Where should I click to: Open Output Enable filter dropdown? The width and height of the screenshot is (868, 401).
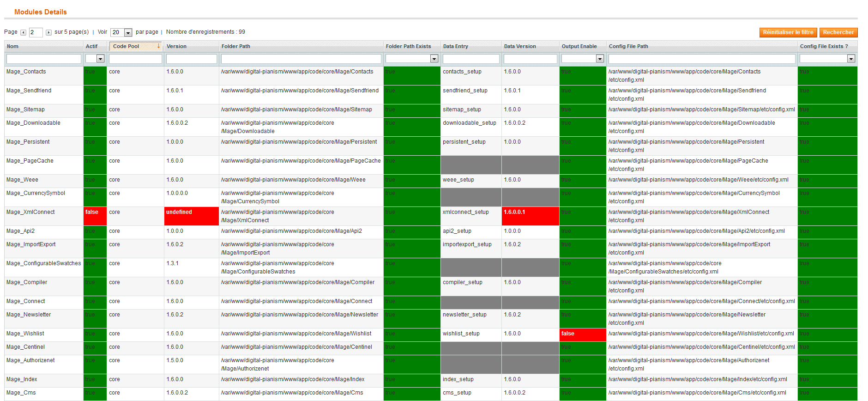(x=583, y=59)
